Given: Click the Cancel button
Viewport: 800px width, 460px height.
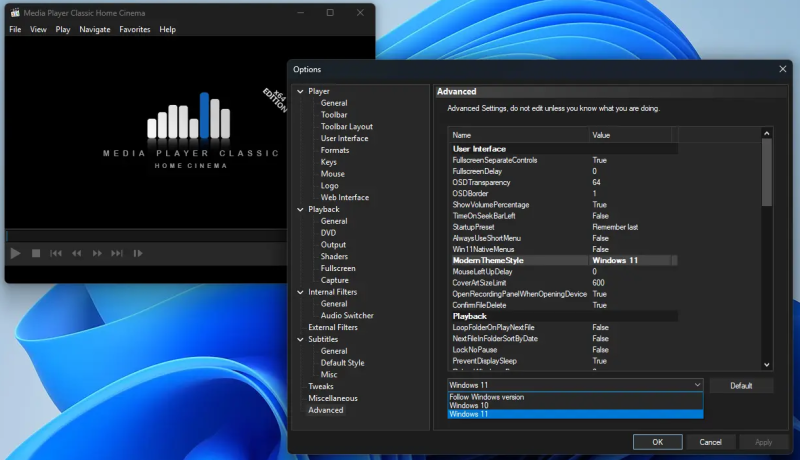Looking at the screenshot, I should tap(710, 442).
